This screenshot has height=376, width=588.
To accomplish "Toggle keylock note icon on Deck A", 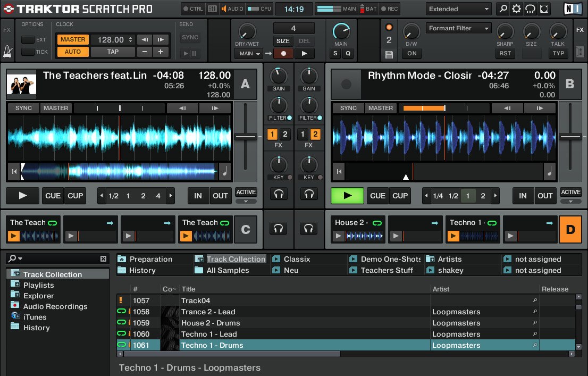I will [225, 171].
